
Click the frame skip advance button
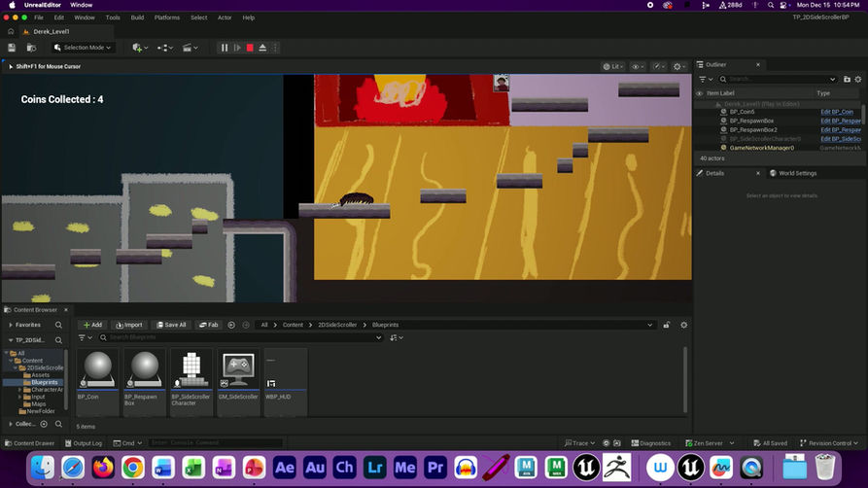pos(237,48)
